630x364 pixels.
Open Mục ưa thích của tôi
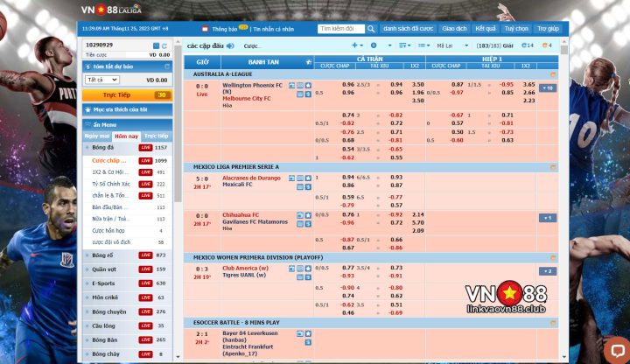(x=128, y=109)
